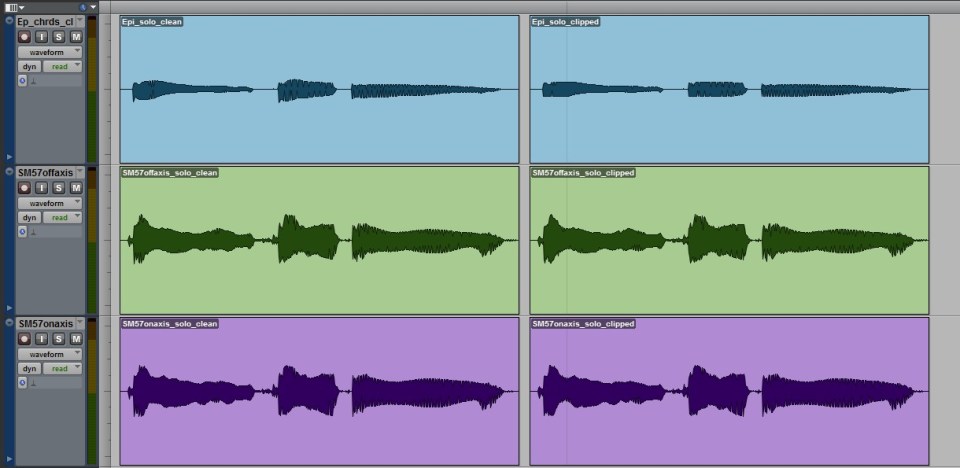Solo the SM57onaxis track
The image size is (960, 468).
click(x=59, y=339)
